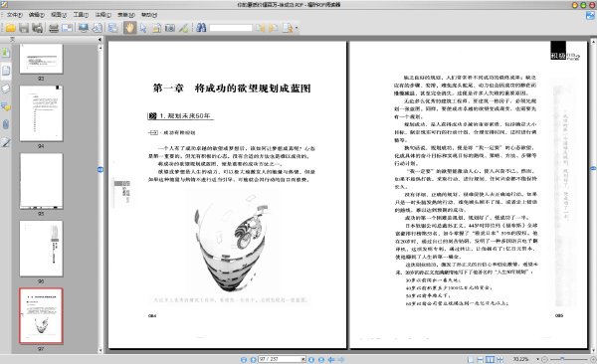Save the document with the floppy icon
The height and width of the screenshot is (364, 597).
24,28
